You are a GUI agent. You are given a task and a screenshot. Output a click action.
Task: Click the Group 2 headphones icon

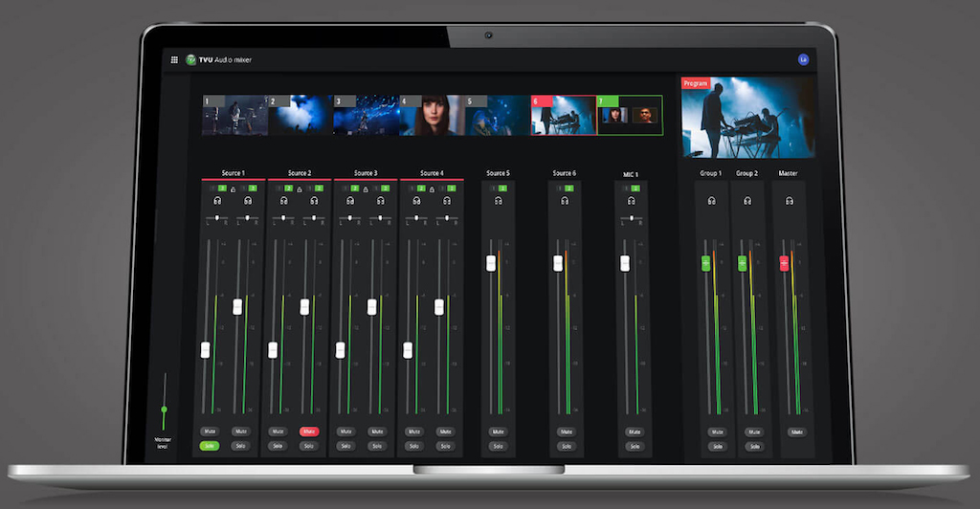[747, 201]
